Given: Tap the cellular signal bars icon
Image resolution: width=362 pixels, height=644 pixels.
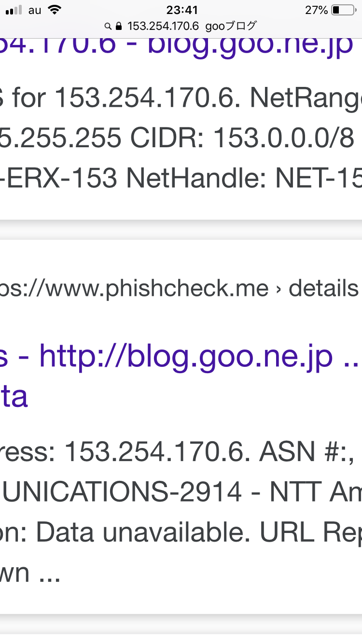Looking at the screenshot, I should pyautogui.click(x=14, y=10).
